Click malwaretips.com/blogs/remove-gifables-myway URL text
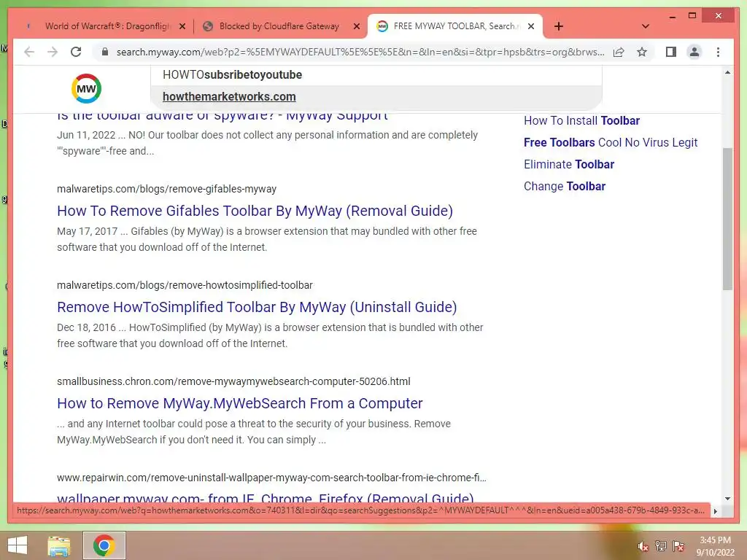This screenshot has width=747, height=560. (x=167, y=189)
